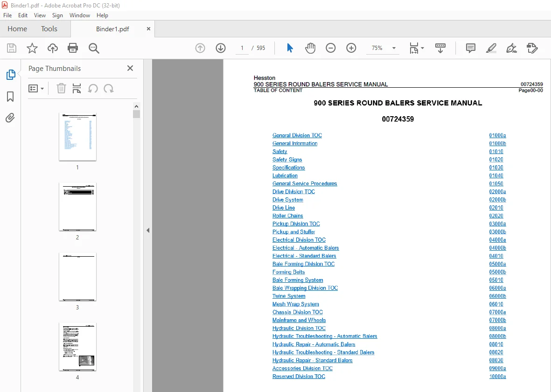
Task: Click the current page number field
Action: [242, 48]
